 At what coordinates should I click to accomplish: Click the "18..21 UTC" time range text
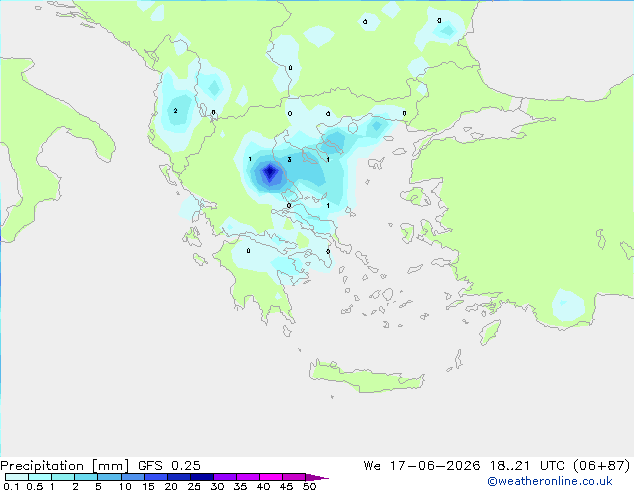click(x=527, y=466)
